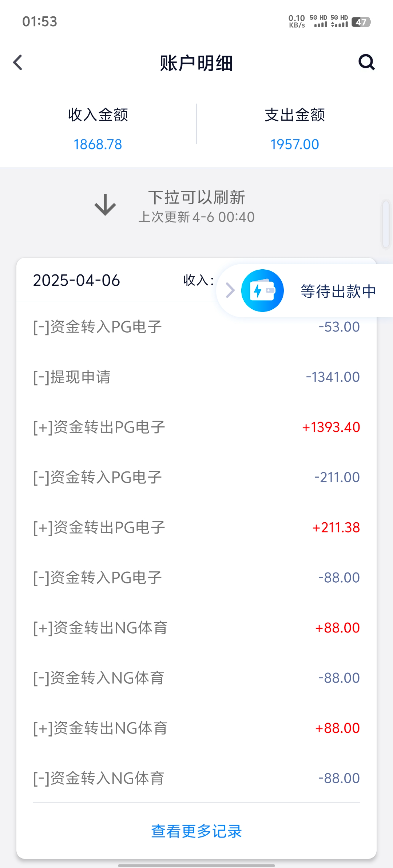Tap the -211.00 资金转入PG电子 entry
This screenshot has height=868, width=393.
coord(196,477)
